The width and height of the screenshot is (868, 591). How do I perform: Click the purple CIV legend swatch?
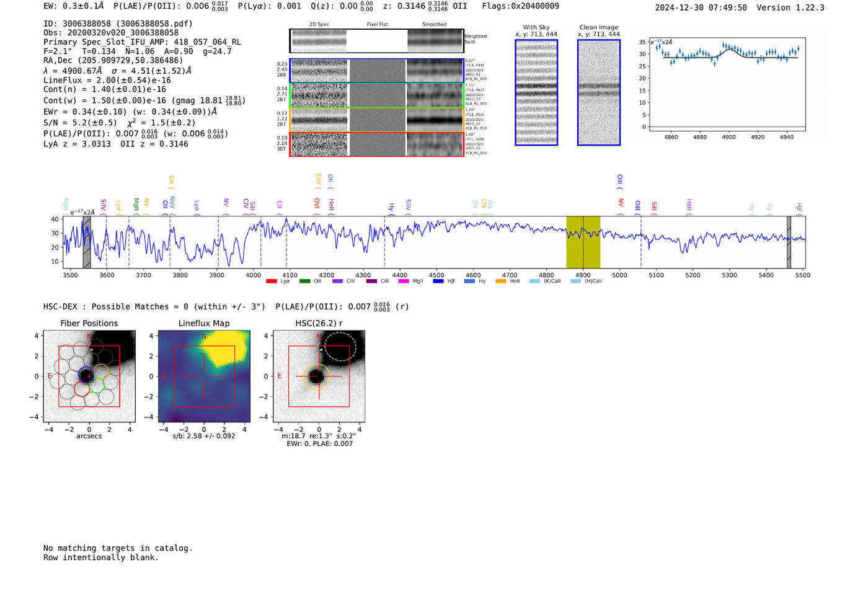(x=337, y=282)
